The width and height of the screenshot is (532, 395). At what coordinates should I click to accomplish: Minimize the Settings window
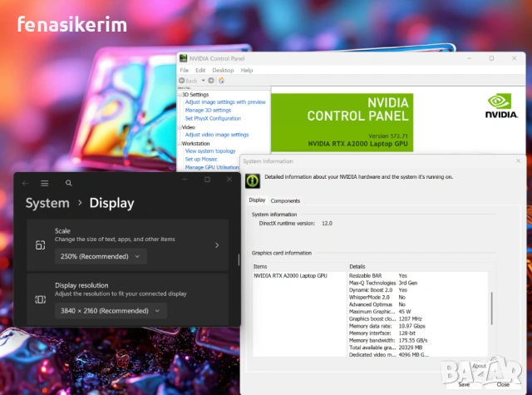[185, 179]
